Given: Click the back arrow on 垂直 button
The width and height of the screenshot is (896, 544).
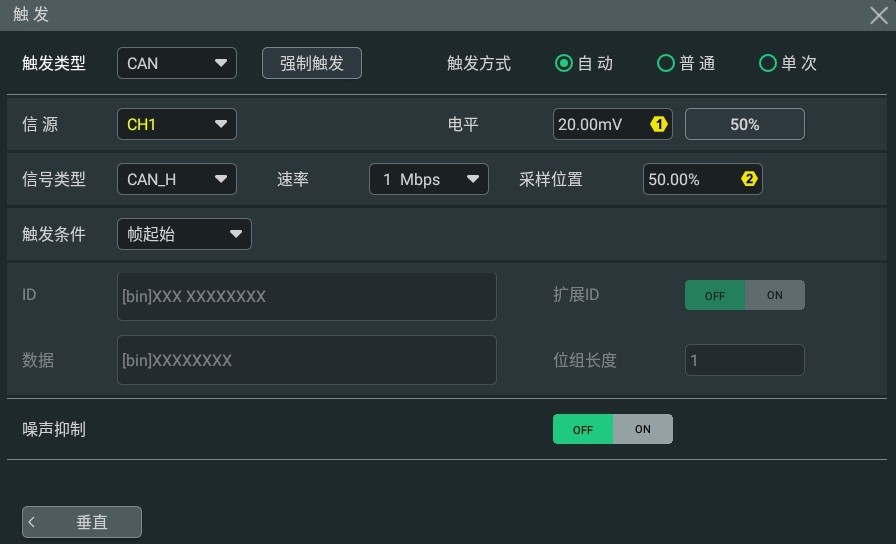Looking at the screenshot, I should point(32,522).
